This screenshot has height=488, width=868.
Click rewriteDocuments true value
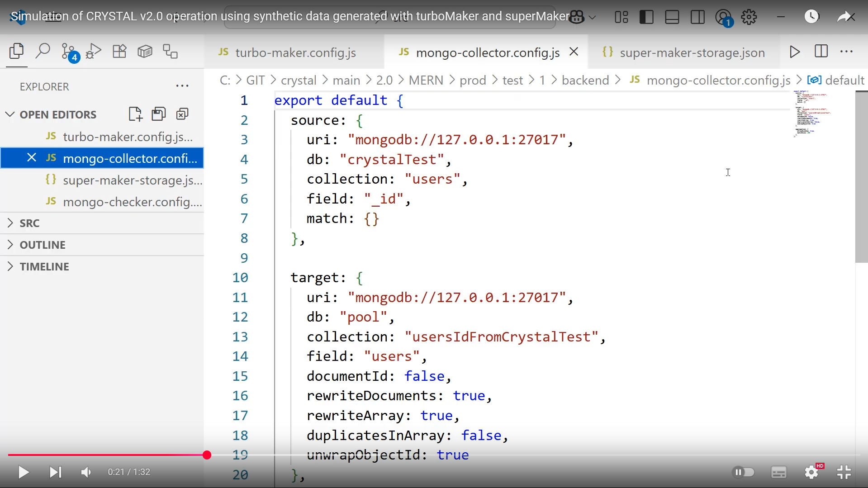pyautogui.click(x=469, y=395)
